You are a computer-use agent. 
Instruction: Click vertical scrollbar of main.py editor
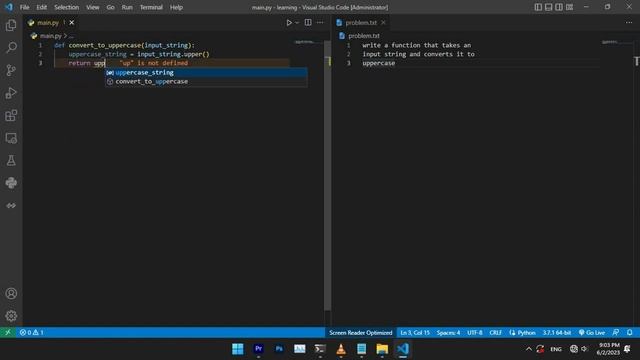click(x=327, y=176)
